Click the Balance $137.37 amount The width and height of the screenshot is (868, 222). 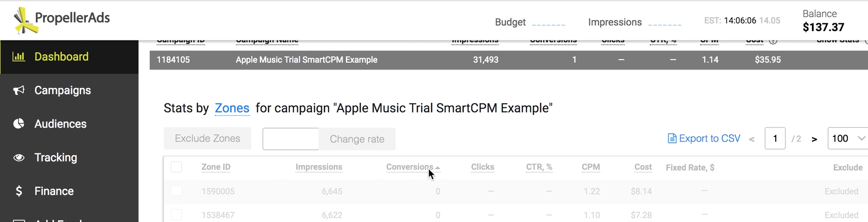pyautogui.click(x=823, y=27)
